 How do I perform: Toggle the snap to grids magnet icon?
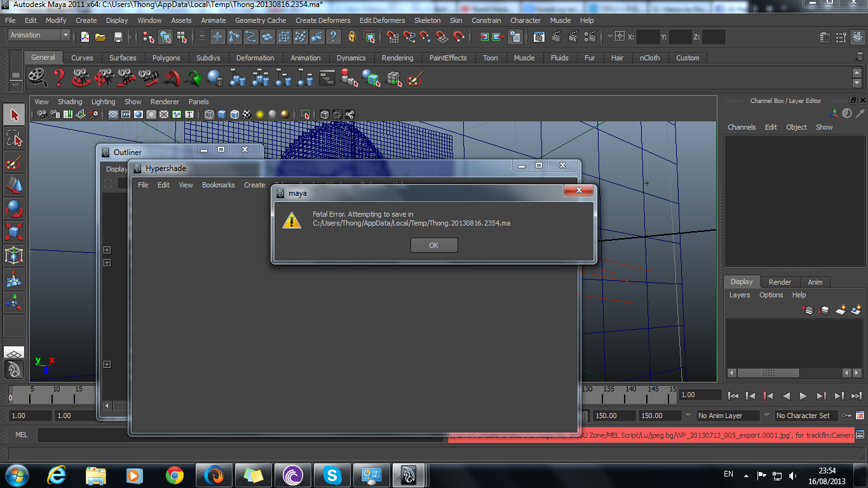pyautogui.click(x=391, y=37)
